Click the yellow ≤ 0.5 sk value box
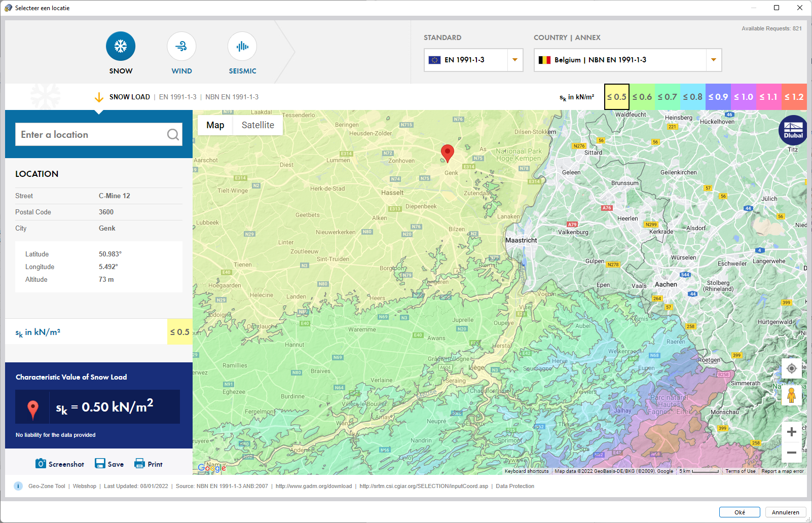This screenshot has width=812, height=523. click(180, 332)
